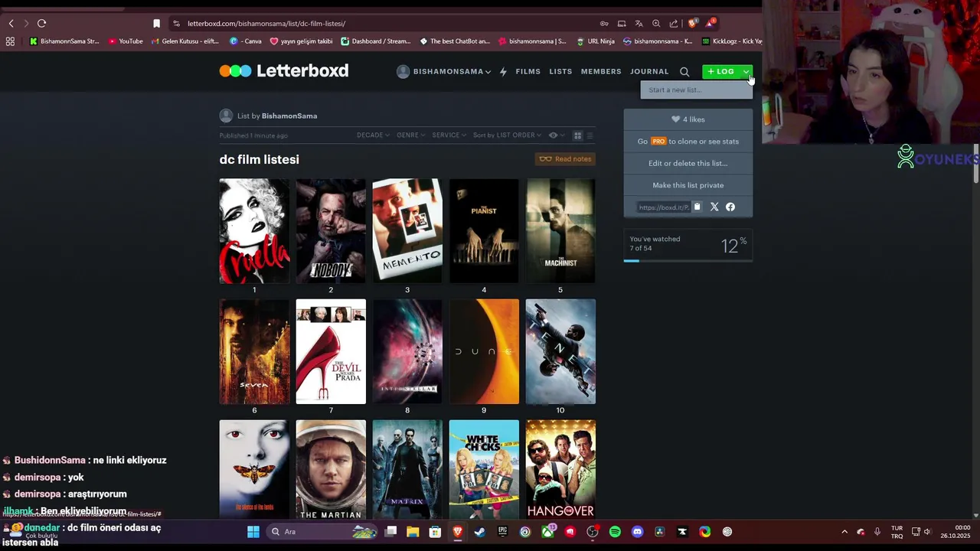The width and height of the screenshot is (980, 551).
Task: Like the list via 4 likes heart
Action: coord(688,119)
